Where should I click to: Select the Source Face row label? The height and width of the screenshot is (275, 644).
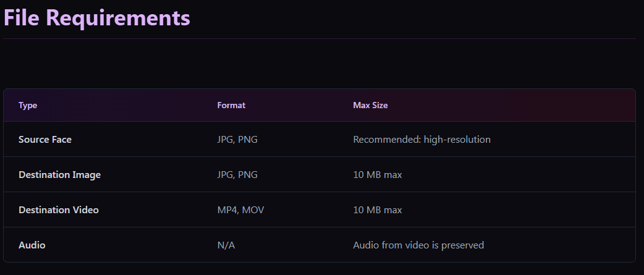point(45,140)
